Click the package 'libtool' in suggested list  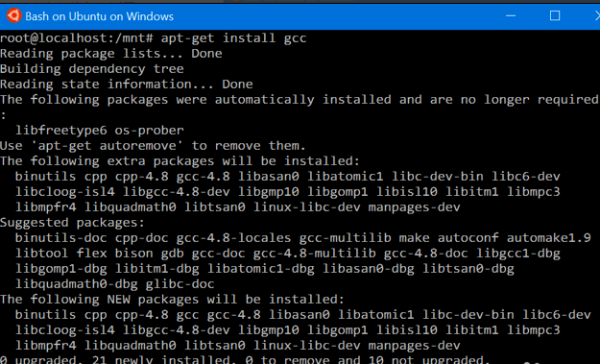[42, 253]
